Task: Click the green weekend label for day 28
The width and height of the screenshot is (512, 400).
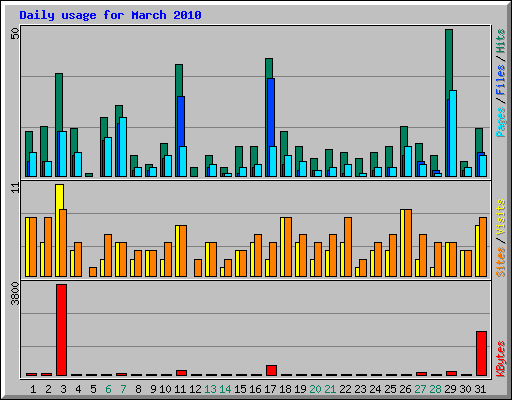Action: tap(435, 389)
